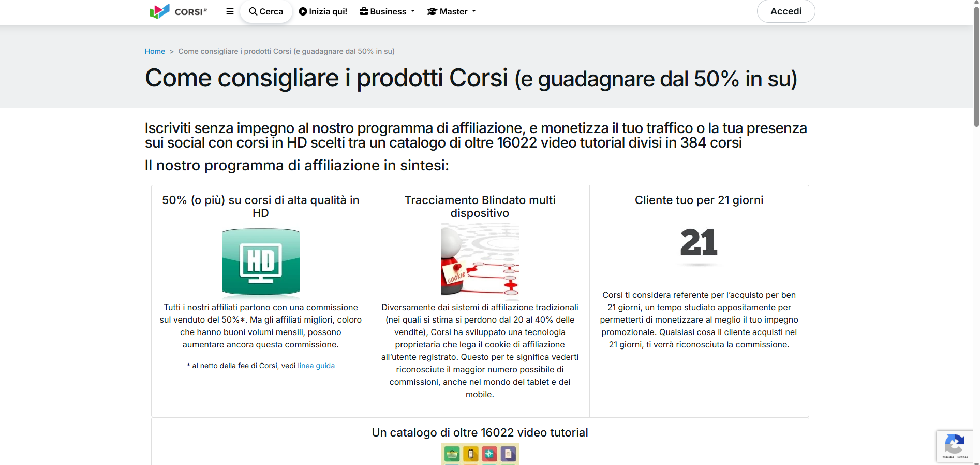Click the search magnifier icon in Cerca
The image size is (980, 465).
point(253,11)
